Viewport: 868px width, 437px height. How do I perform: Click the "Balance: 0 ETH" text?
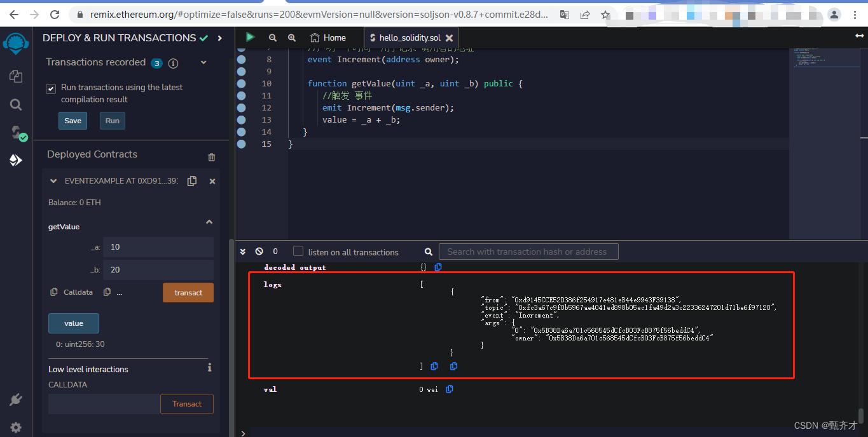pyautogui.click(x=74, y=203)
